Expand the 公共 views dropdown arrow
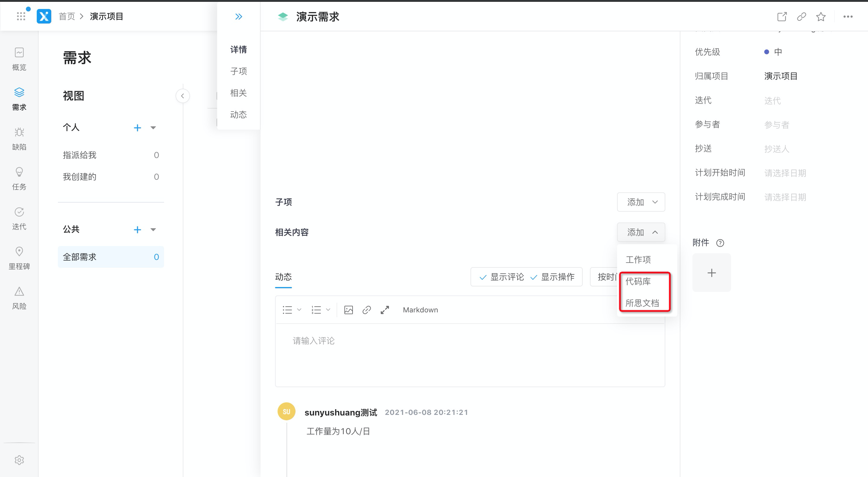The width and height of the screenshot is (868, 477). coord(153,230)
